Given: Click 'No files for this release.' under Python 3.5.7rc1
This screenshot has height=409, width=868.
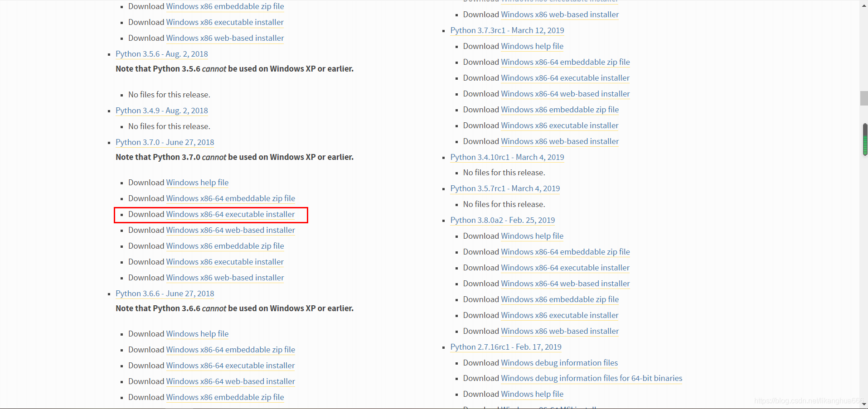Looking at the screenshot, I should pyautogui.click(x=504, y=204).
